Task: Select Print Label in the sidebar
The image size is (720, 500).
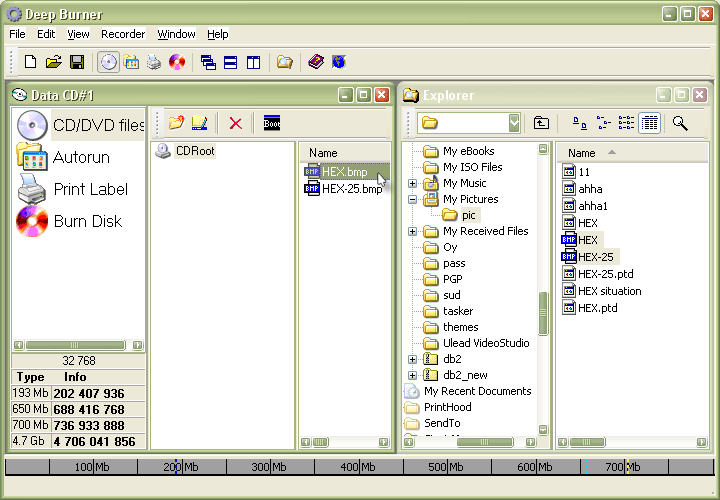Action: coord(90,189)
